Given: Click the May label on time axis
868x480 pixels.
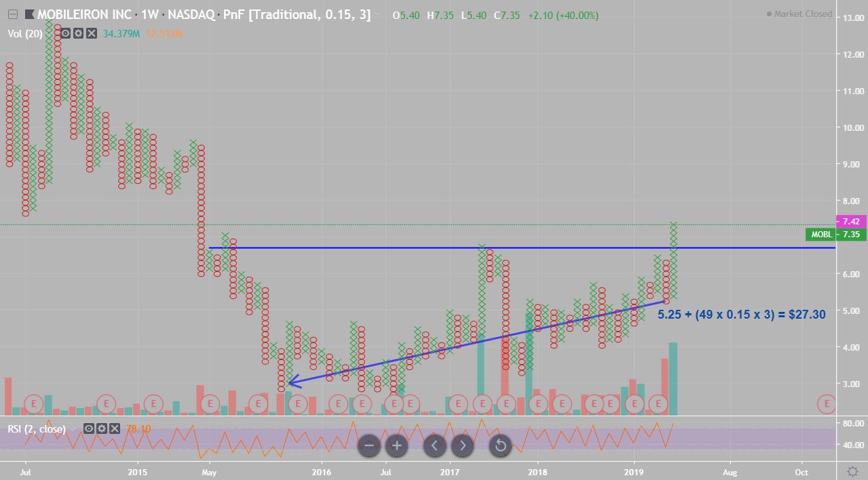Looking at the screenshot, I should pos(209,471).
